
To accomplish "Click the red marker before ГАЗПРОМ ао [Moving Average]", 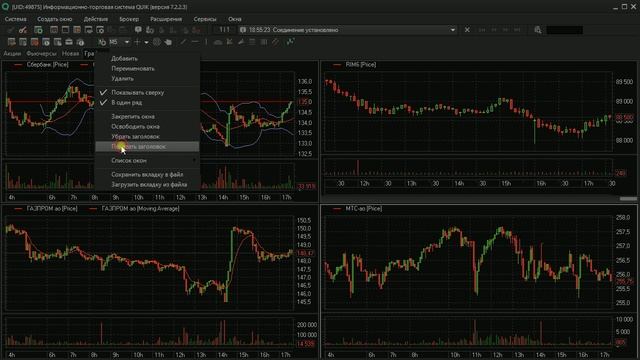I will 93,209.
